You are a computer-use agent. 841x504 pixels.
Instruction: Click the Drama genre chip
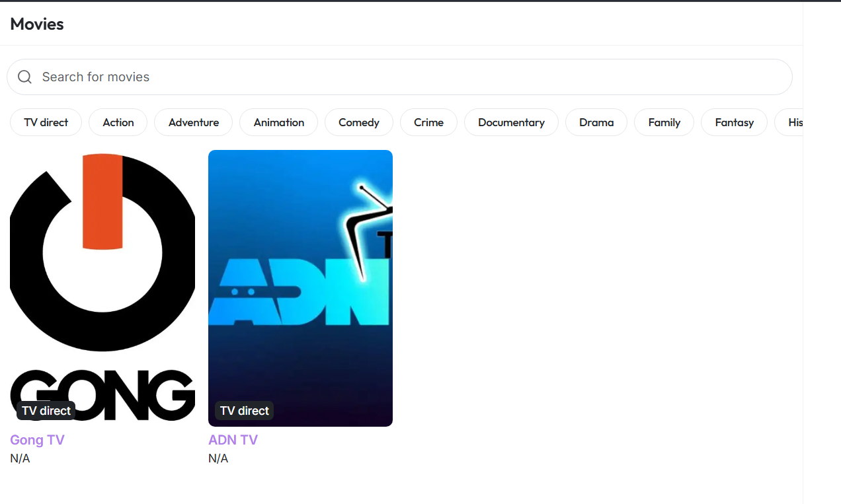click(596, 122)
